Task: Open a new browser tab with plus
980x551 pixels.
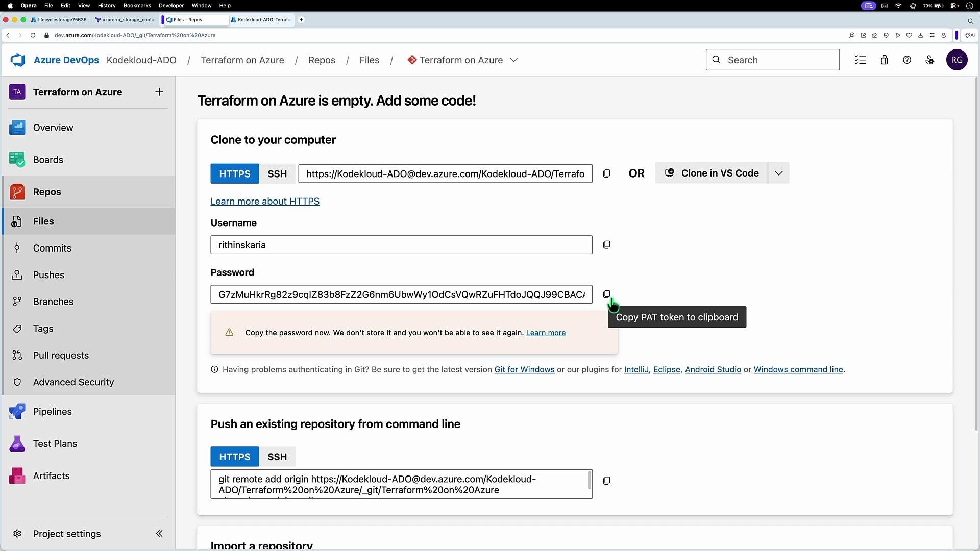Action: 301,20
